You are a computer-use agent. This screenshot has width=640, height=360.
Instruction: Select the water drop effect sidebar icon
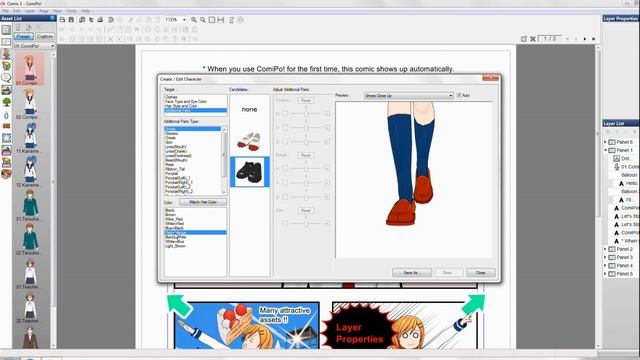point(6,115)
